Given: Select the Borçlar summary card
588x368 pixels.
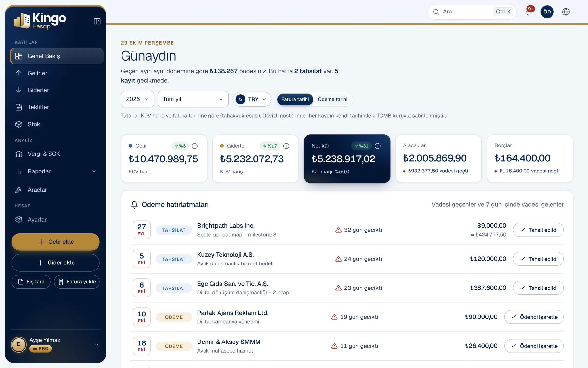Looking at the screenshot, I should 530,158.
